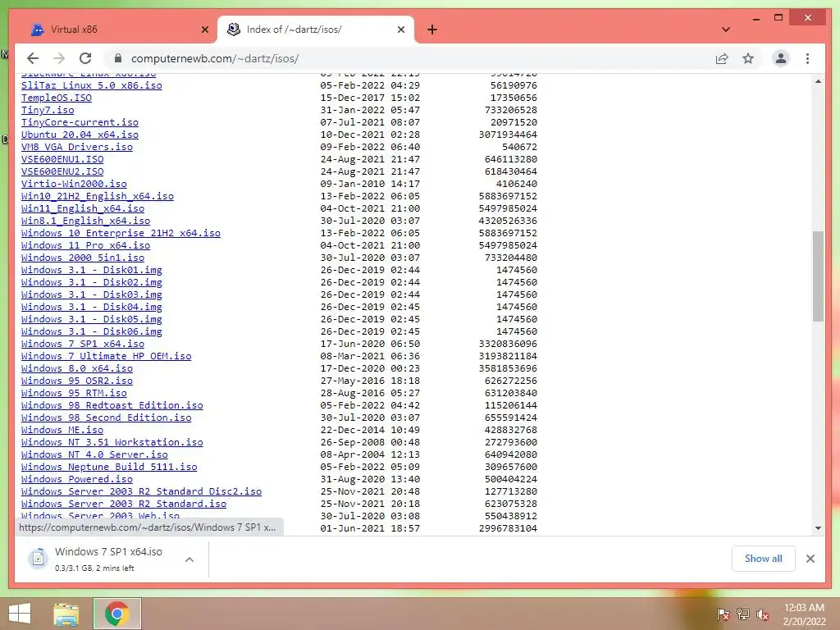840x630 pixels.
Task: Download Virtio-Win2000.iso
Action: [x=74, y=184]
